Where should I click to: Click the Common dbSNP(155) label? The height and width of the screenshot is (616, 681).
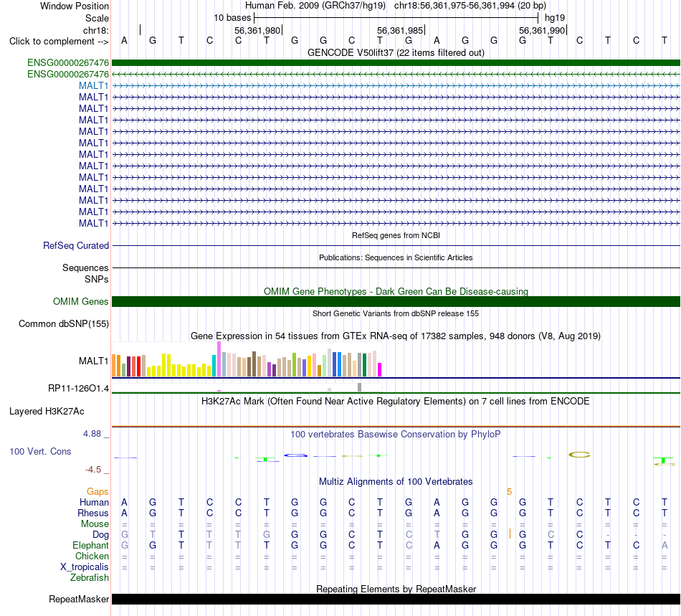[63, 323]
